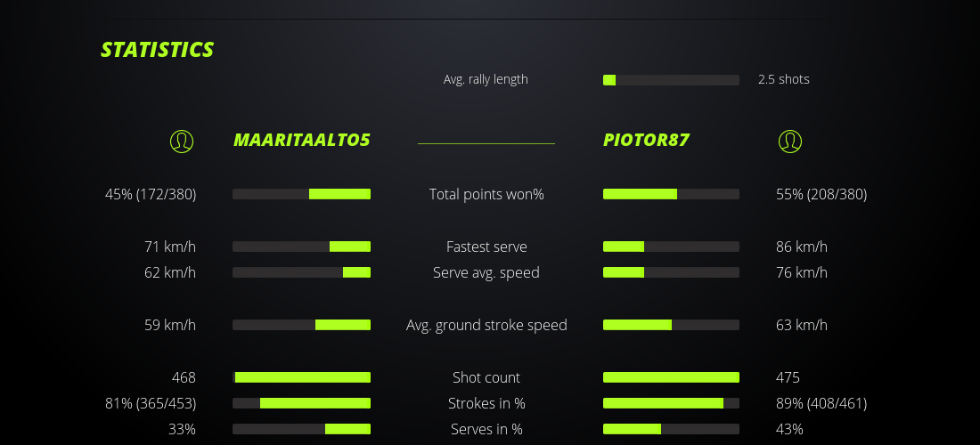Viewport: 980px width, 445px height.
Task: Select the Shot count label
Action: (x=486, y=377)
